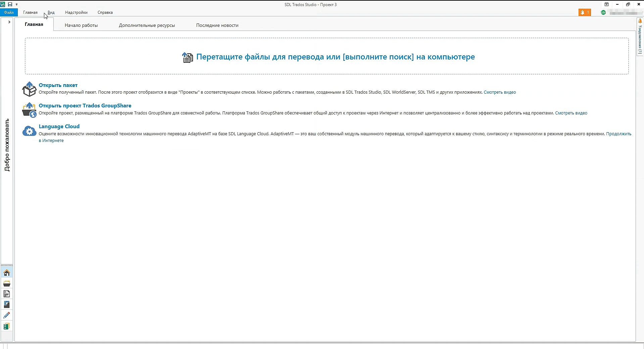Click the Добро пожаловать vertical pane label
644x349 pixels.
(x=7, y=145)
